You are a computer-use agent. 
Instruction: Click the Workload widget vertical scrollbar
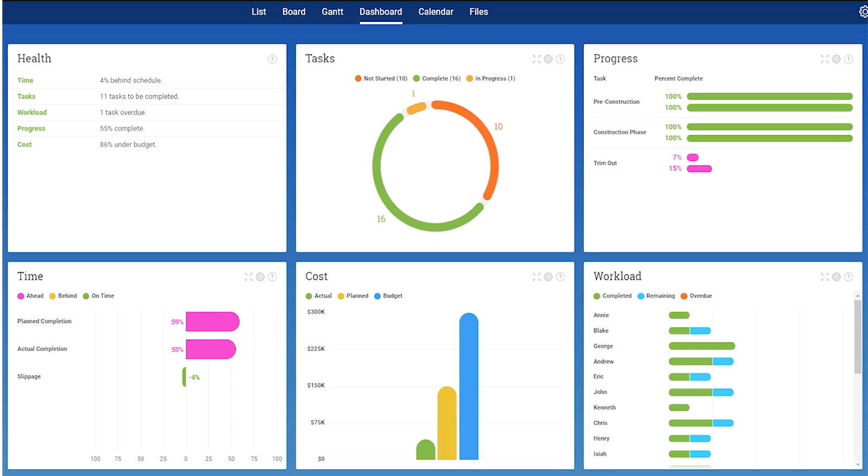click(x=858, y=336)
